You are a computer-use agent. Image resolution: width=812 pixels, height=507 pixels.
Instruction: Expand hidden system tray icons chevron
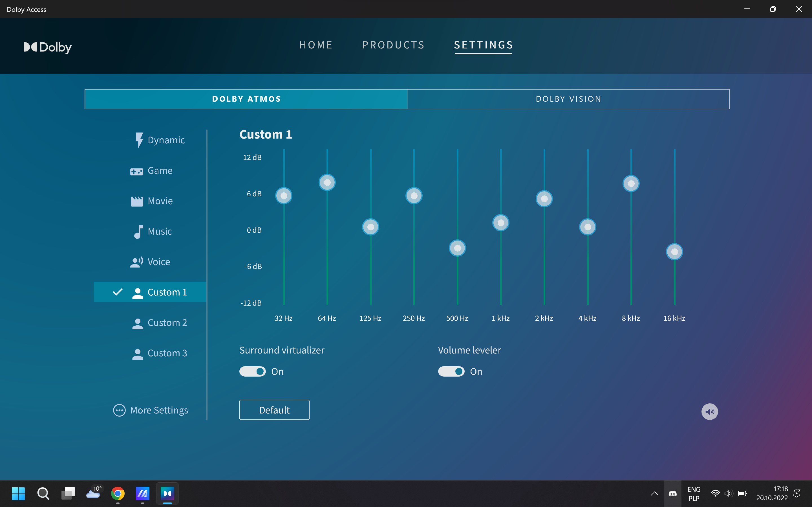[x=654, y=493]
